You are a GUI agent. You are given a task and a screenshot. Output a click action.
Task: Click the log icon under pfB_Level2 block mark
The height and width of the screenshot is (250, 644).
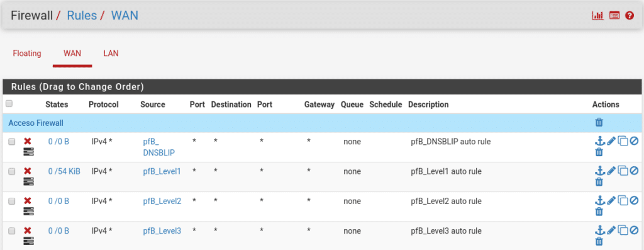click(x=28, y=211)
